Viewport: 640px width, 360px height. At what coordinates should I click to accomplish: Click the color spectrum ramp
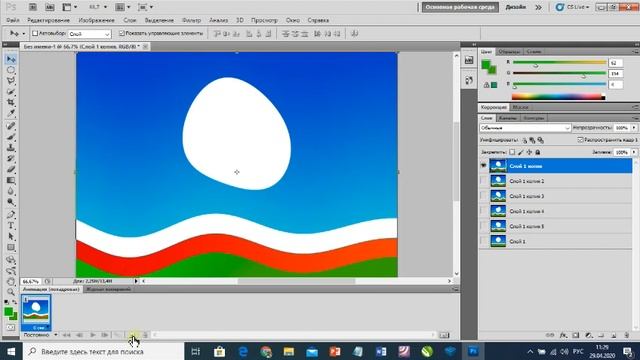click(558, 97)
